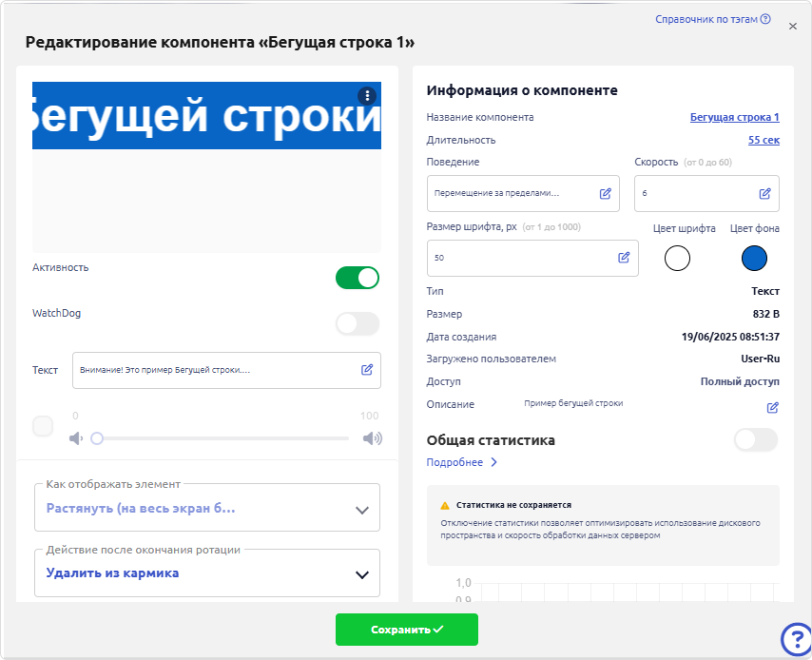Edit the Размер шрифта value via pencil icon

[624, 257]
